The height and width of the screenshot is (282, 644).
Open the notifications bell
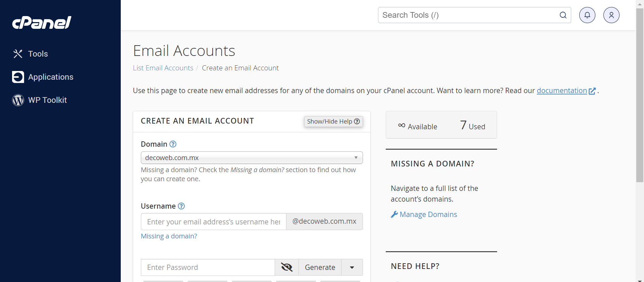click(x=587, y=15)
